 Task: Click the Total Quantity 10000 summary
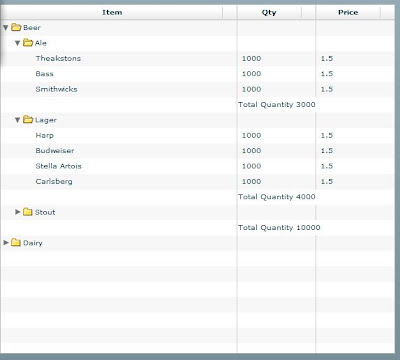(279, 228)
